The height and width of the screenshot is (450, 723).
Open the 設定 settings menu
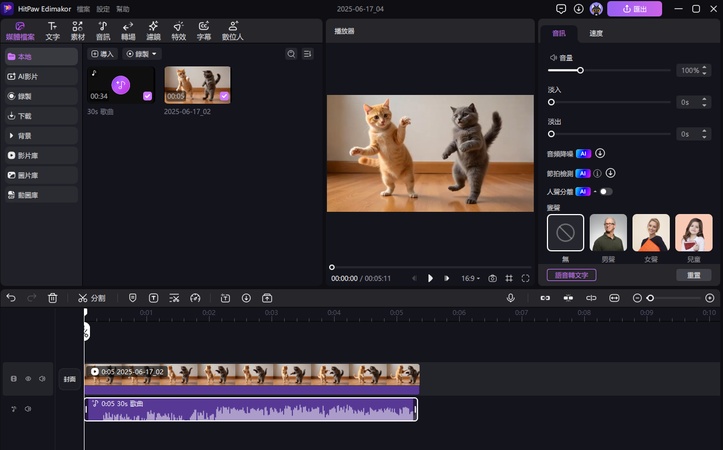pos(103,9)
